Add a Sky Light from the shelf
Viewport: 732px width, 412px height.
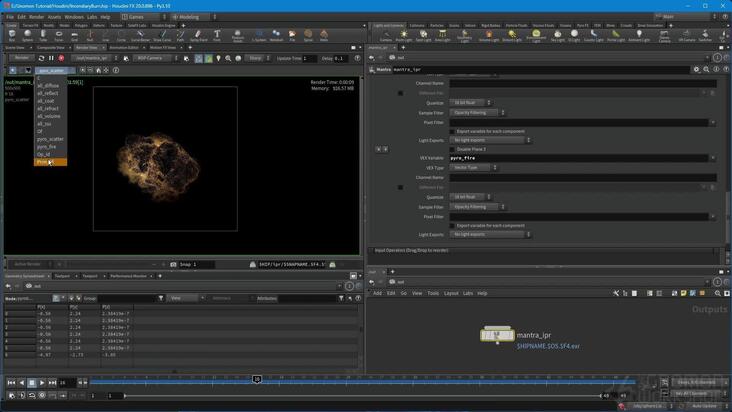point(557,35)
